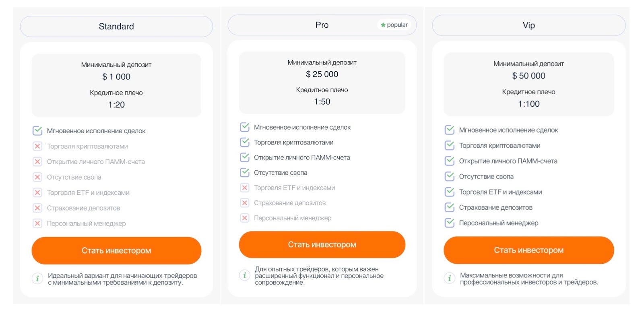Click red X beside Pro's personal manager
Viewport: 644px width, 314px height.
pyautogui.click(x=244, y=218)
